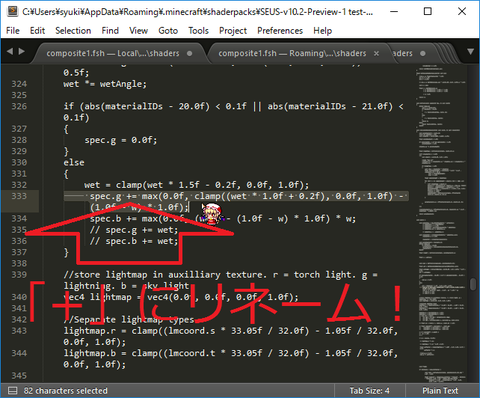480x398 pixels.
Task: Click unsaved dot on the third tab
Action: pyautogui.click(x=423, y=53)
